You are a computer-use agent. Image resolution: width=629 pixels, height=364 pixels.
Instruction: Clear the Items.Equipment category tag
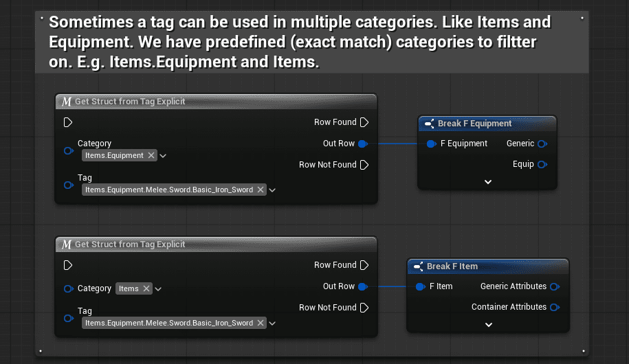151,155
